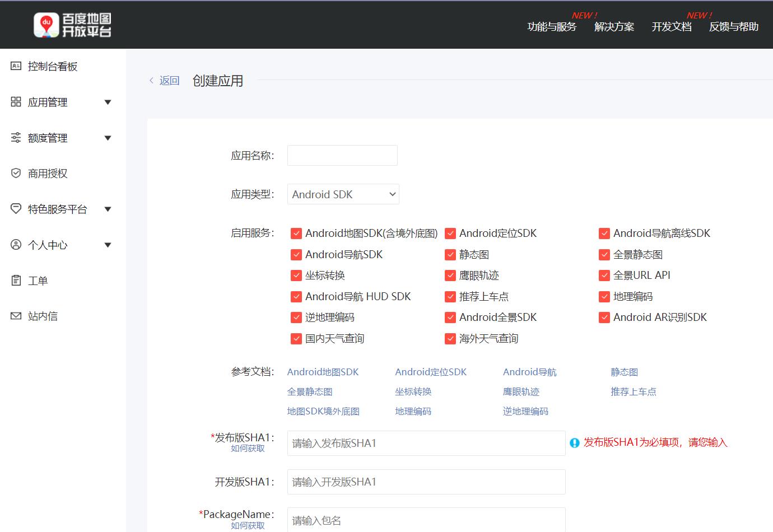Focus the 发布版SHA1 input field
773x532 pixels.
pyautogui.click(x=426, y=443)
